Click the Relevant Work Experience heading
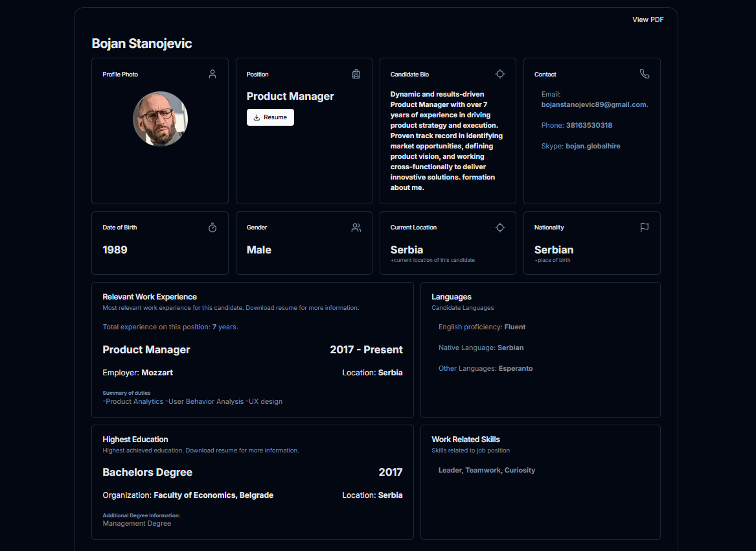 pos(150,297)
